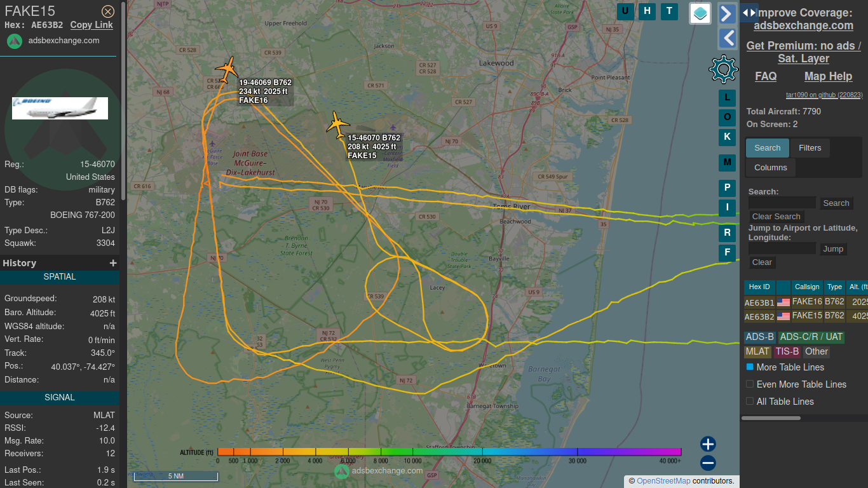This screenshot has width=868, height=488.
Task: Click the ADS-B source legend
Action: point(760,337)
